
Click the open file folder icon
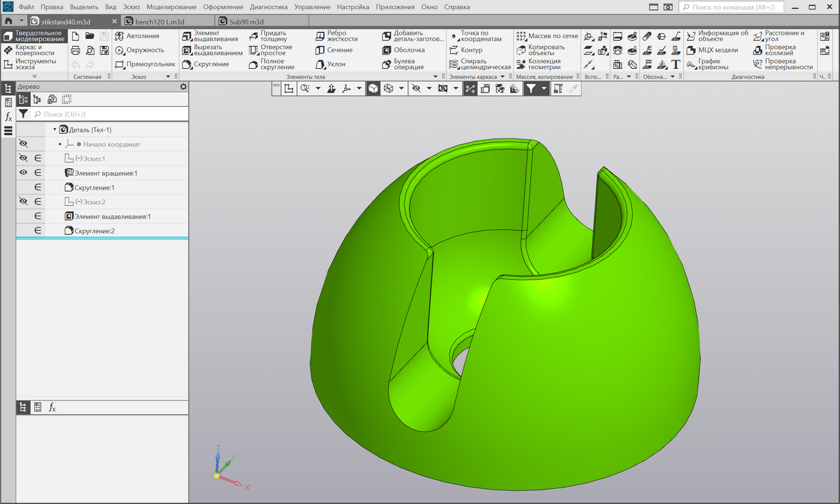[90, 36]
